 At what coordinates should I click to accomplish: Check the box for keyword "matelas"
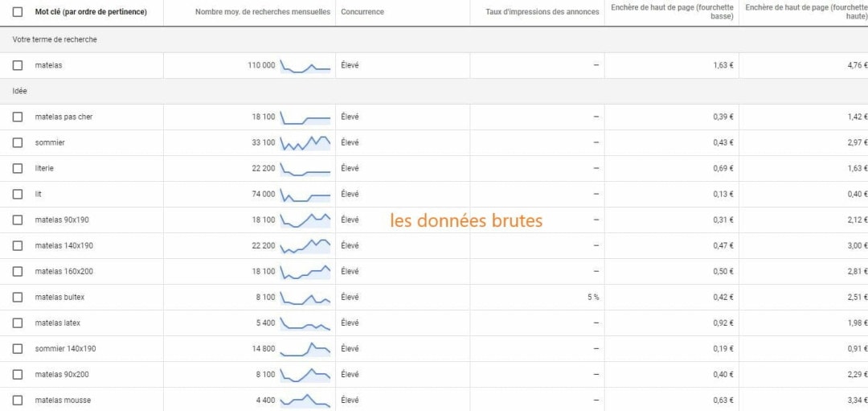pos(18,65)
